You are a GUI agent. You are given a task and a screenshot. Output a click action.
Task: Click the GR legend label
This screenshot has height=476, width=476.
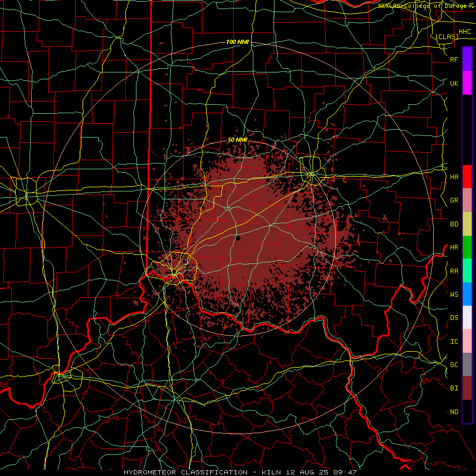click(x=454, y=200)
